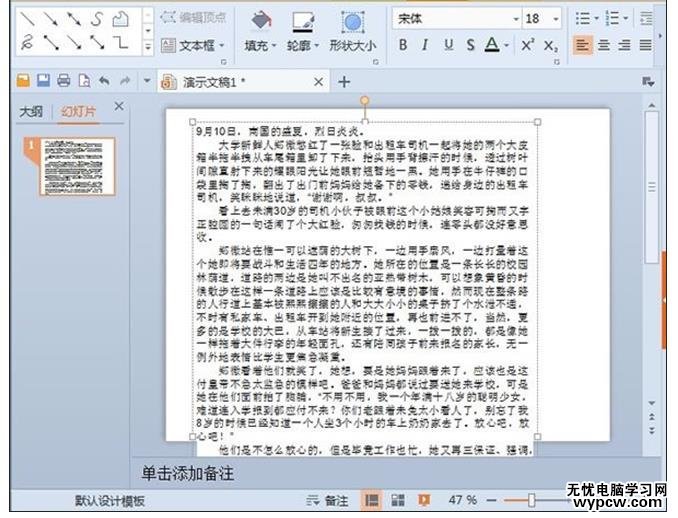
Task: Switch to slide sorter view
Action: (x=398, y=500)
